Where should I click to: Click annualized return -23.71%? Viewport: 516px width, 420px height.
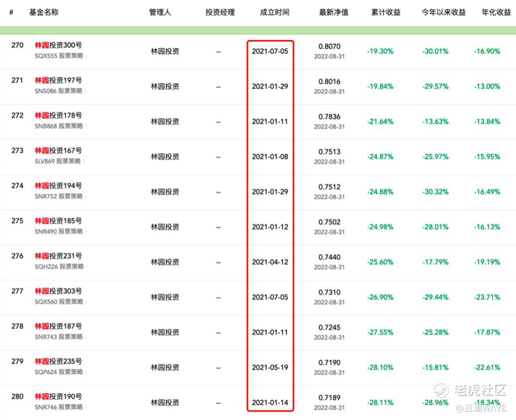click(487, 298)
